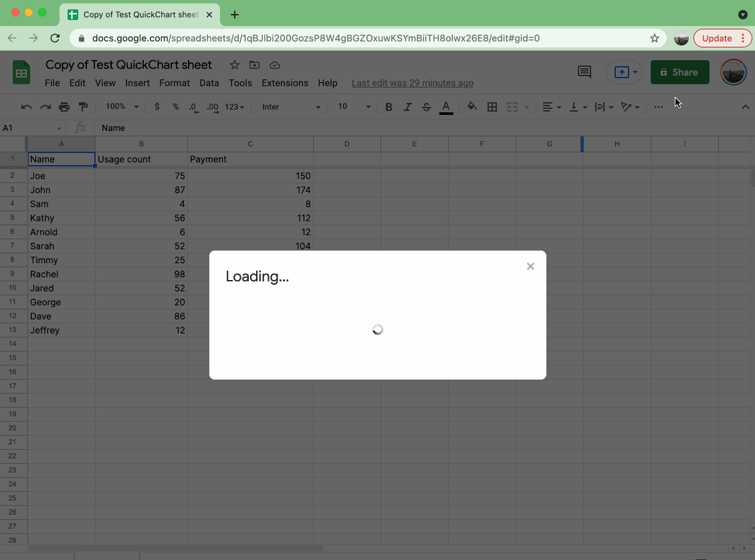The width and height of the screenshot is (755, 560).
Task: Click the Share button
Action: tap(679, 72)
